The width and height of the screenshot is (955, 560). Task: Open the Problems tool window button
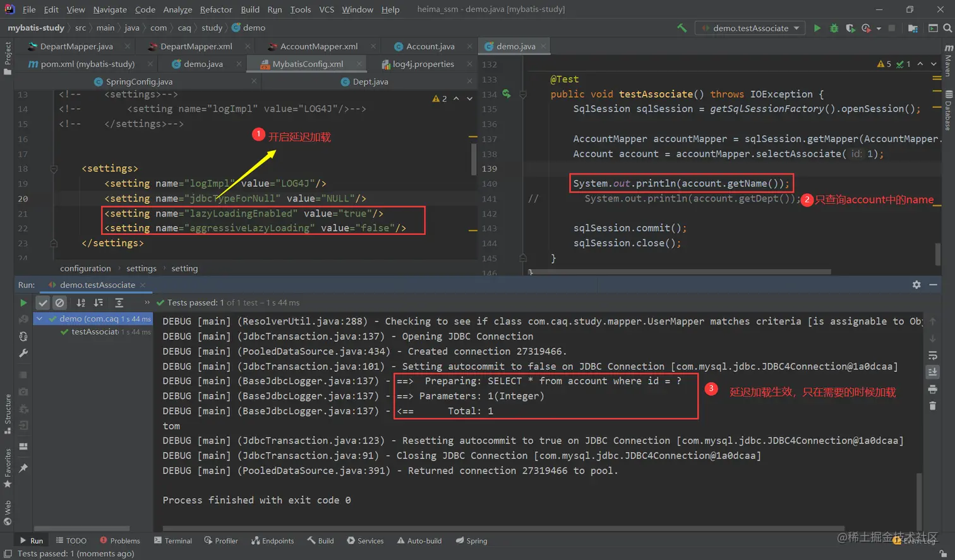click(120, 541)
